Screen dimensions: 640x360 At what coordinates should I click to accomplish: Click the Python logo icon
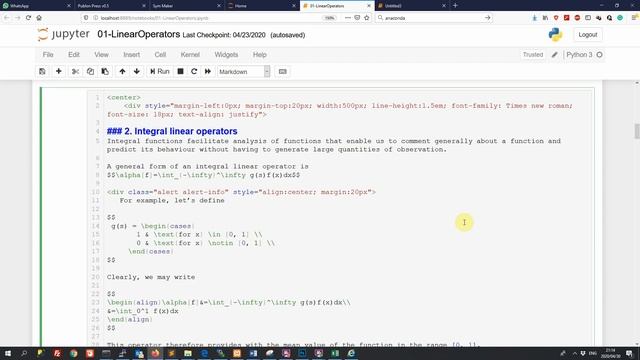pos(555,35)
